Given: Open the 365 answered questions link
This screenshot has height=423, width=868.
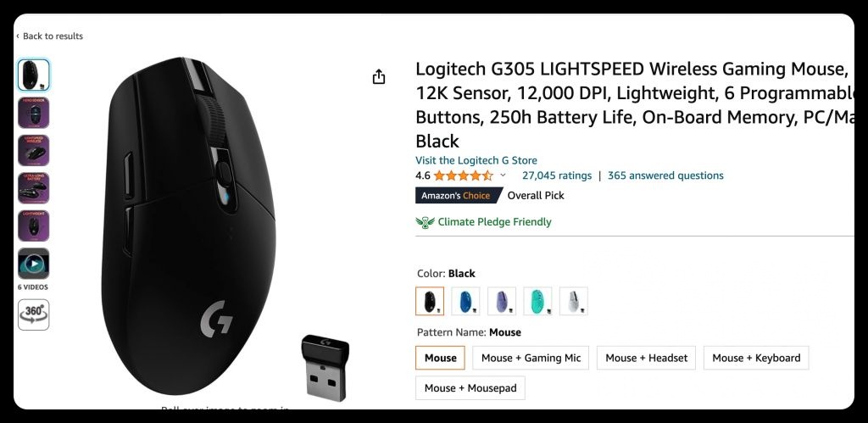Looking at the screenshot, I should pos(665,175).
